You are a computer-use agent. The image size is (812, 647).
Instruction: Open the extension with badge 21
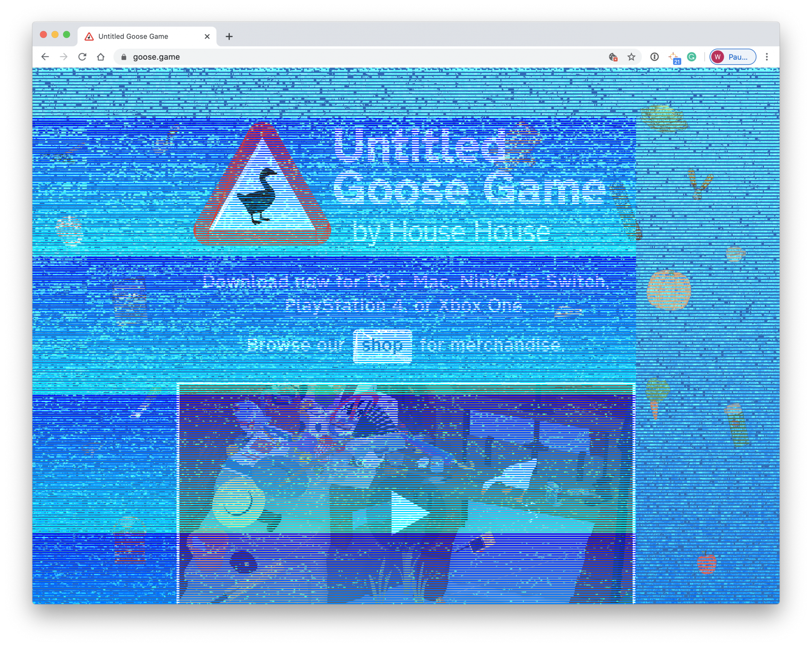pos(674,58)
